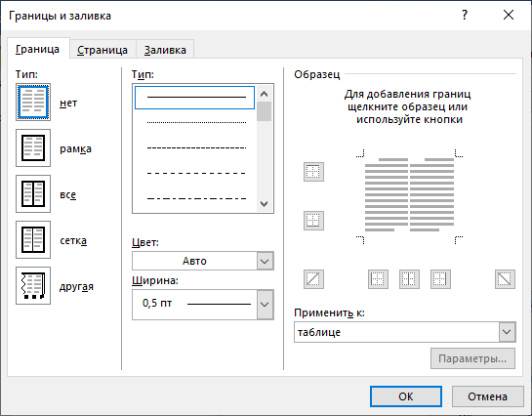Toggle the right border preview button

(x=440, y=279)
